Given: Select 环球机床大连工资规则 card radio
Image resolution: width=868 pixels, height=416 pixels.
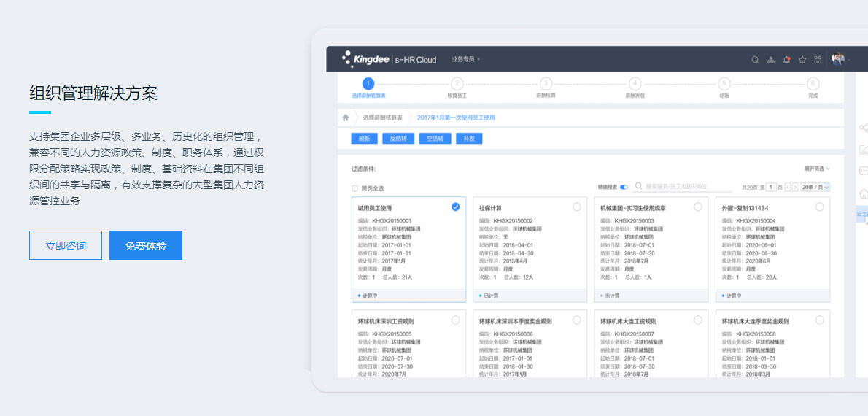Looking at the screenshot, I should coord(698,320).
